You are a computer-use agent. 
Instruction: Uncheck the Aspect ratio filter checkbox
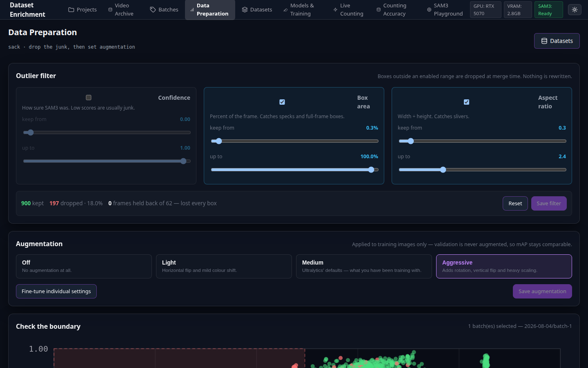pyautogui.click(x=467, y=102)
